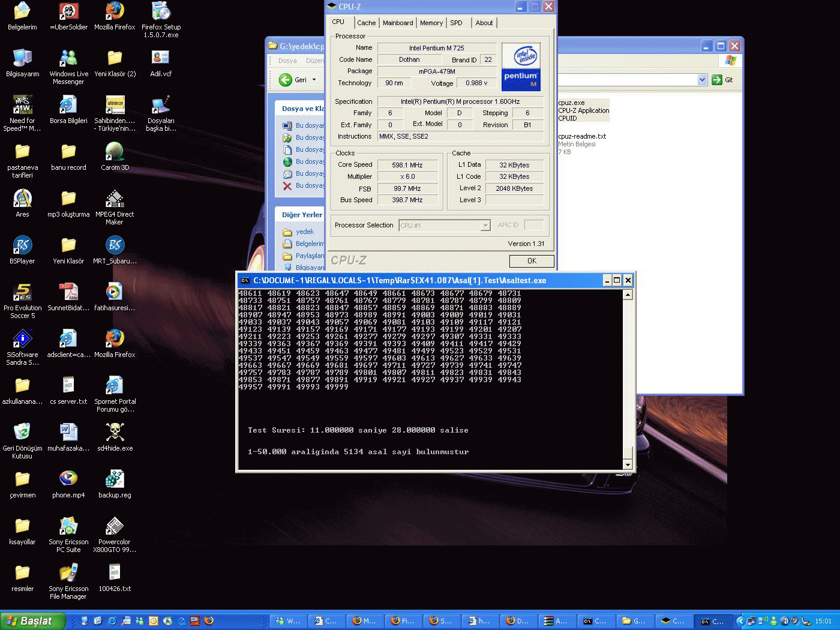Click the scroll up arrow in console window
Image resolution: width=840 pixels, height=630 pixels.
pos(628,295)
